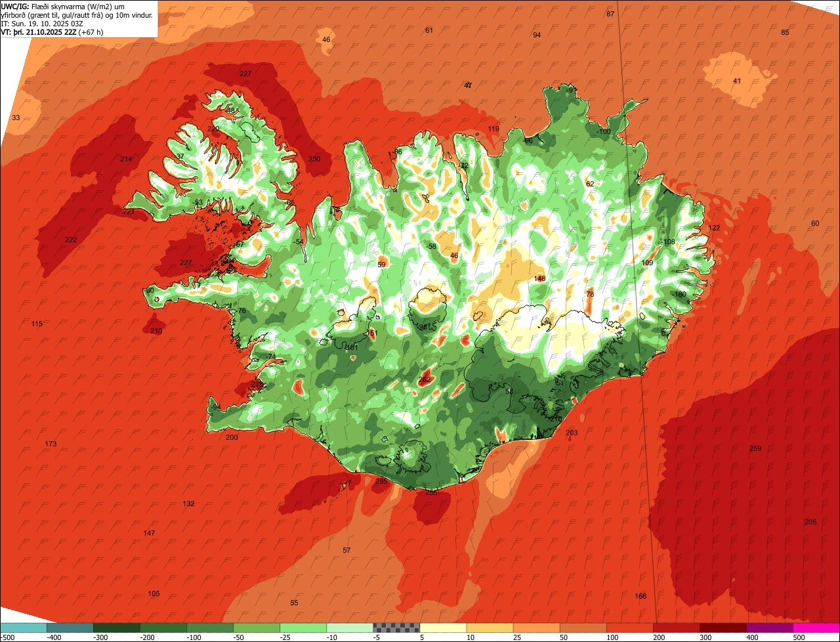
Task: Click the legend swatch between -400 and -300
Action: pos(70,628)
